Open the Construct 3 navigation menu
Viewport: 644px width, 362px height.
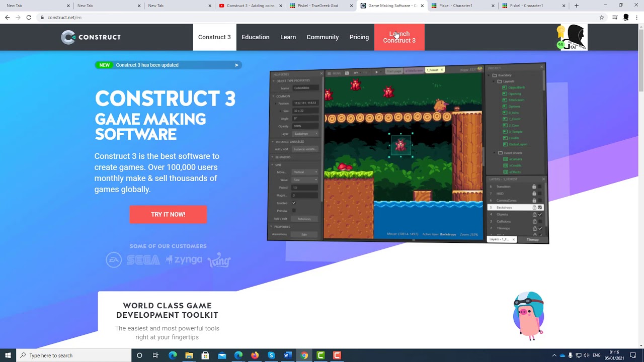(214, 37)
